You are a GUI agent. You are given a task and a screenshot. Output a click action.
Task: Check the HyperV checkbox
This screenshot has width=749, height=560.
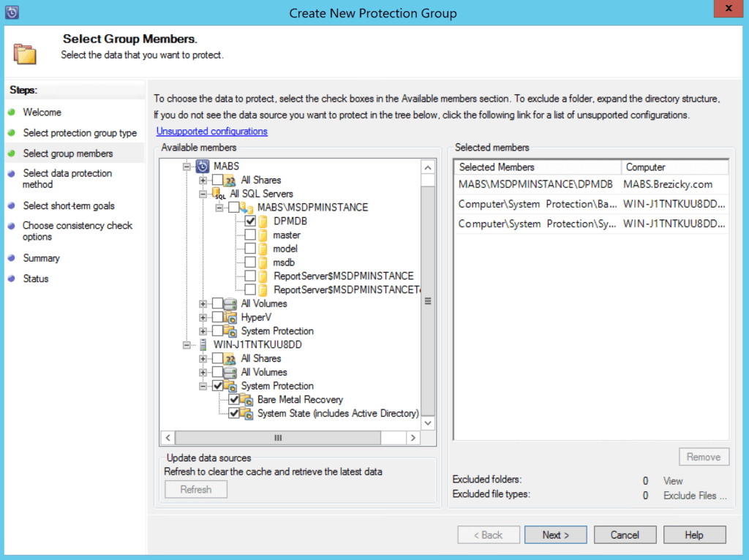coord(218,317)
